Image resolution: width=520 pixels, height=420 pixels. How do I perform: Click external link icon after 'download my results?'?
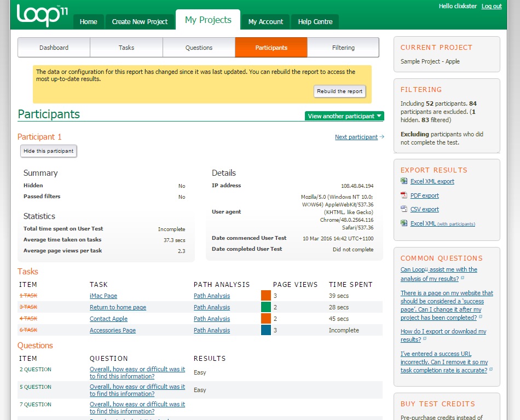425,339
